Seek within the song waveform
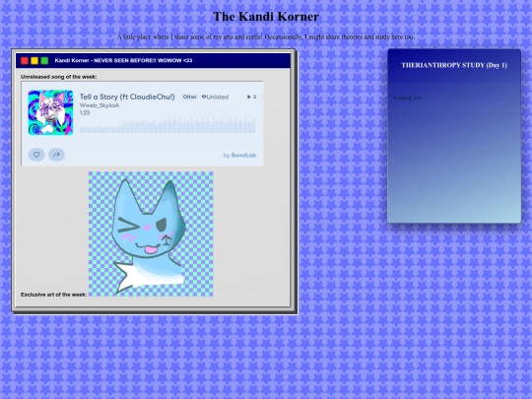532x399 pixels. (x=167, y=125)
